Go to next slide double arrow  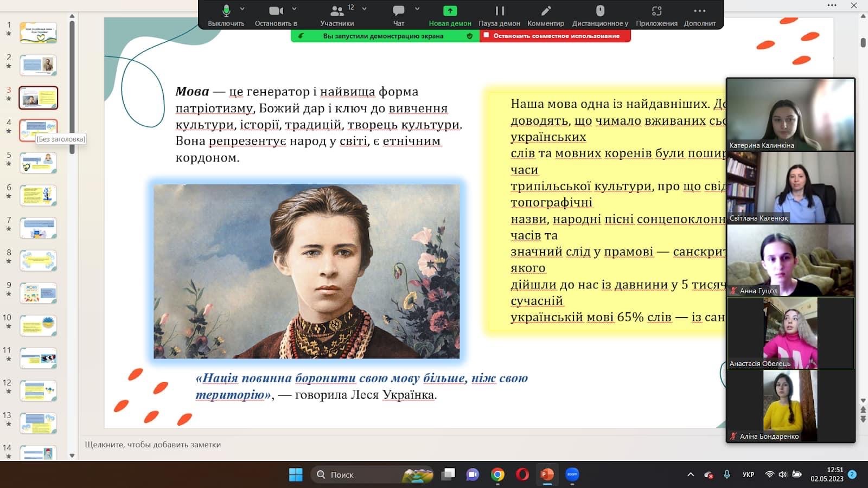[x=863, y=419]
